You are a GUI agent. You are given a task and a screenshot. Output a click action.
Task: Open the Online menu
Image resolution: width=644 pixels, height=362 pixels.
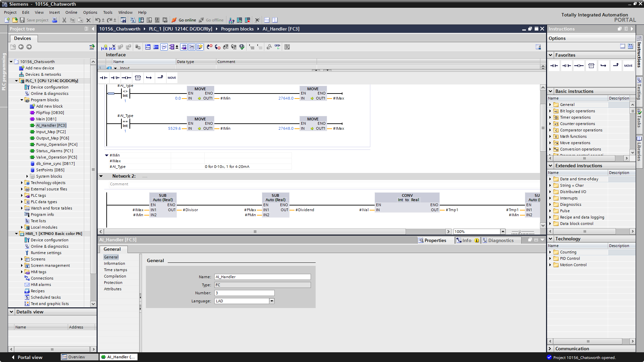coord(71,12)
